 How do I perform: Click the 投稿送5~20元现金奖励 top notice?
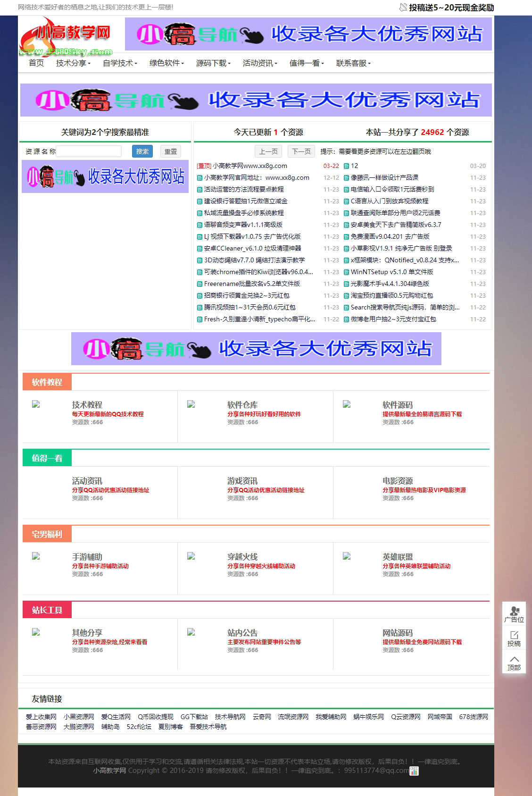447,8
